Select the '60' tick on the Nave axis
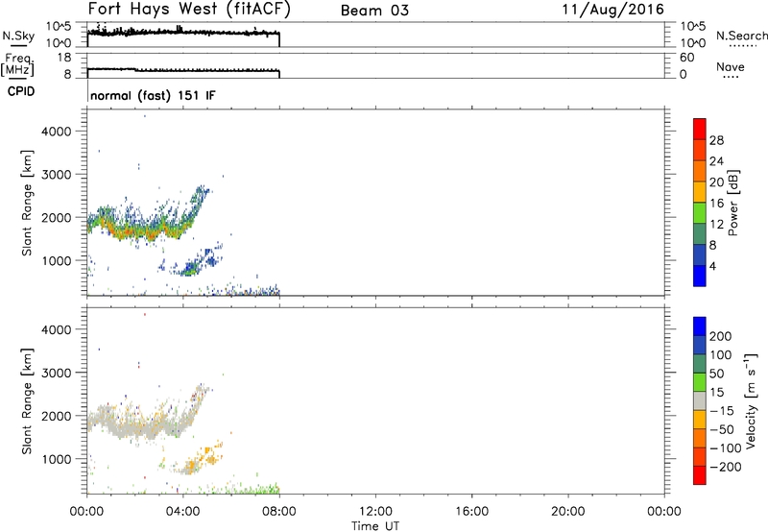The image size is (768, 532). [x=686, y=58]
